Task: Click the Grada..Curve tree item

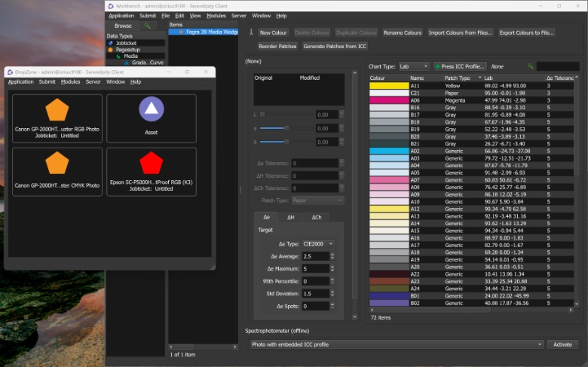Action: tap(147, 63)
